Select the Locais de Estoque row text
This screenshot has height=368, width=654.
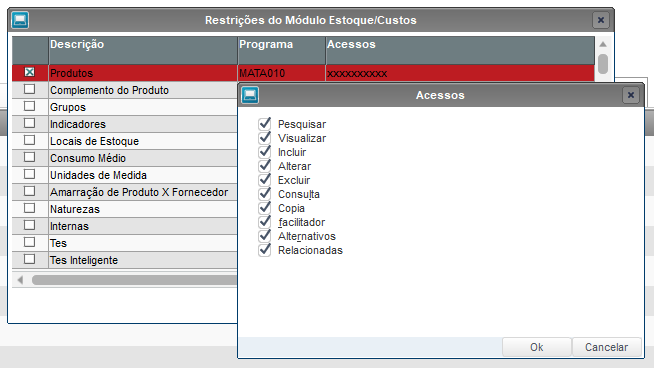(x=94, y=141)
